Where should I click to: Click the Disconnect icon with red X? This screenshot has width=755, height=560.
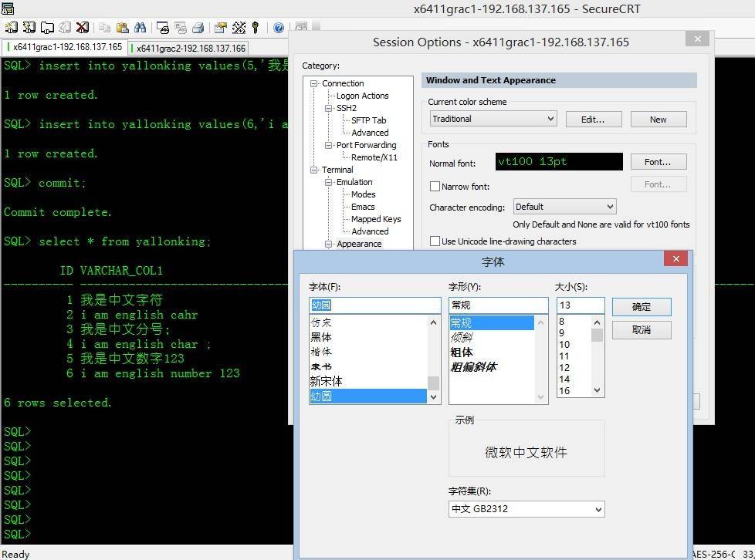click(83, 27)
